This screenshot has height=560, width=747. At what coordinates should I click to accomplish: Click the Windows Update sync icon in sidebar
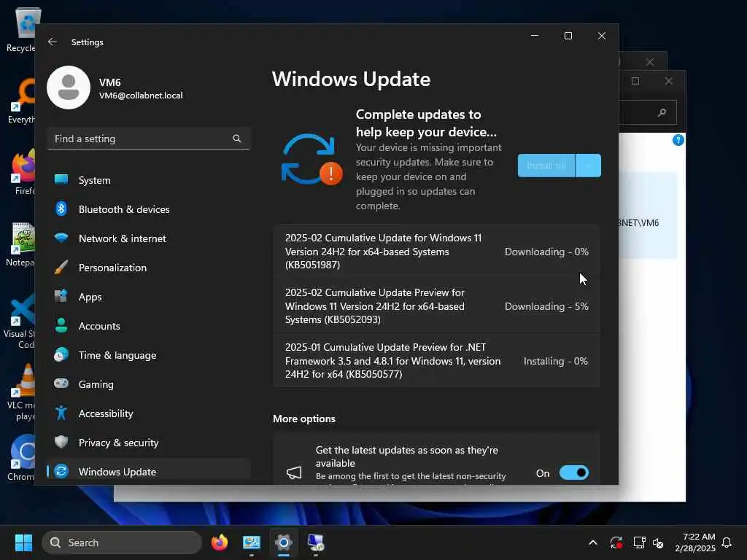coord(61,471)
